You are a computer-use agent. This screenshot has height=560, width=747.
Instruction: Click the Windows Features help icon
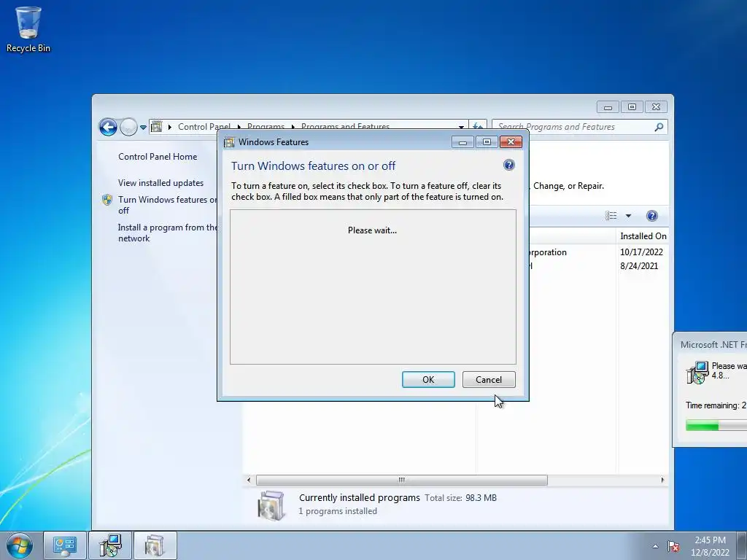508,166
